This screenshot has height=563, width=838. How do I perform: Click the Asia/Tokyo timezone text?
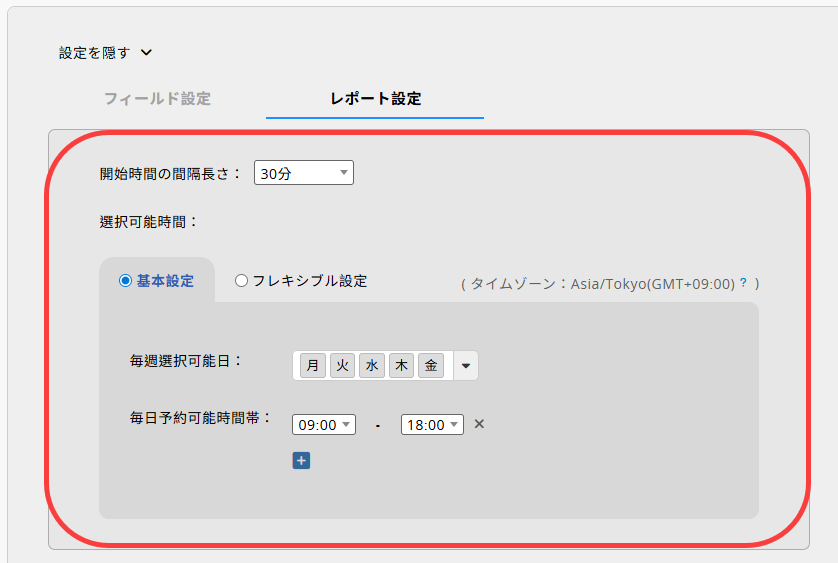point(652,283)
